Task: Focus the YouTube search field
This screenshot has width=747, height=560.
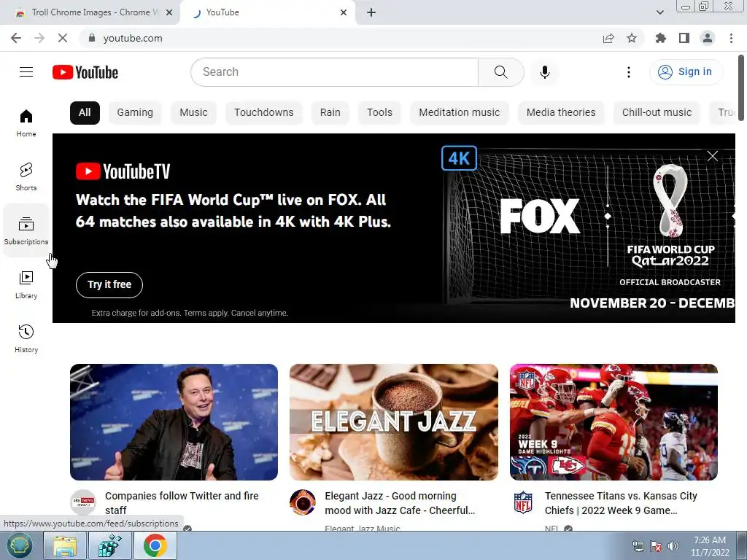Action: (334, 72)
